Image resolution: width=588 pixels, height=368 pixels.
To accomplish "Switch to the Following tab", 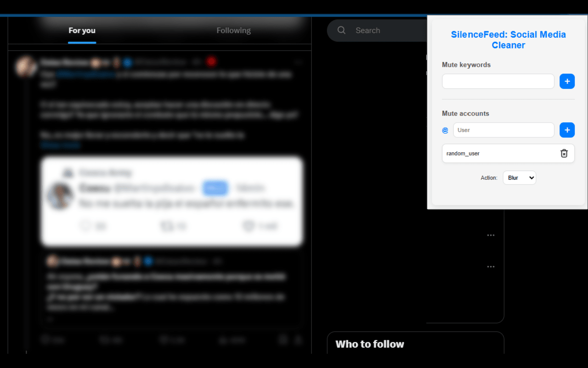I will point(233,30).
